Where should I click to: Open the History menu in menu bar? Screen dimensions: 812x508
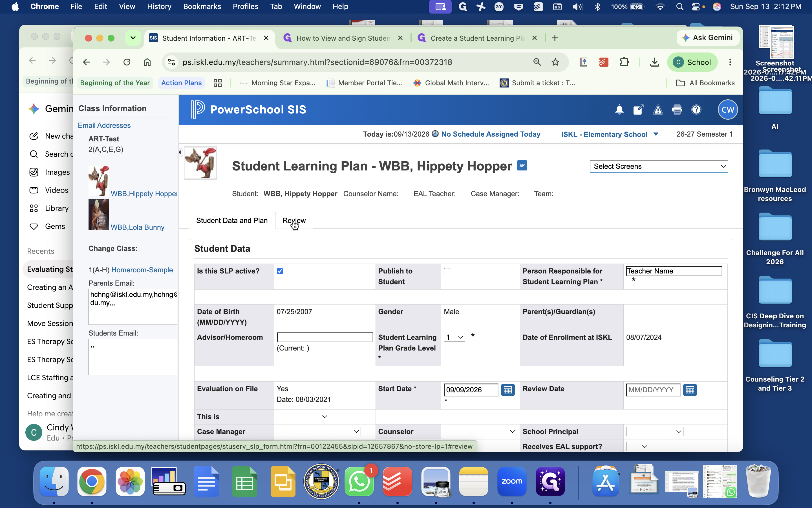coord(159,6)
